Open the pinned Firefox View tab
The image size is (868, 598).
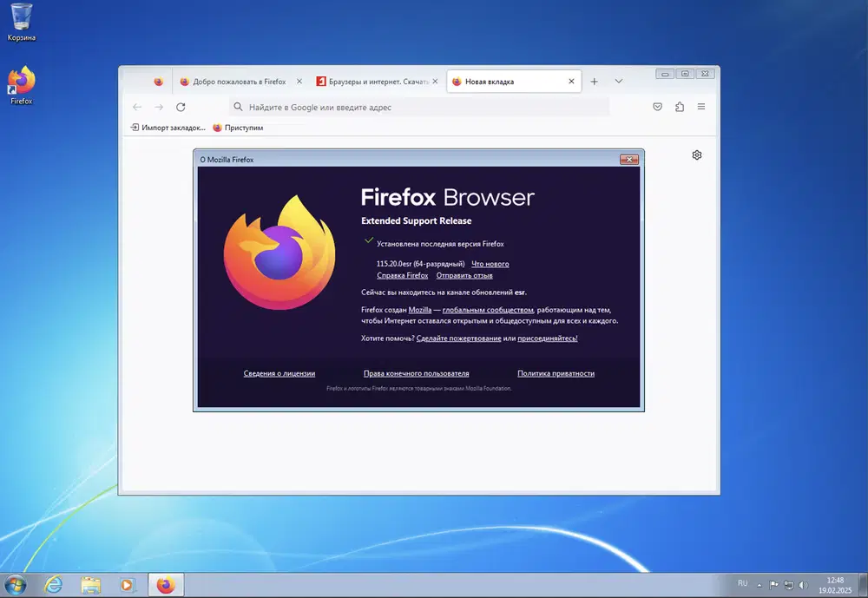pos(158,82)
